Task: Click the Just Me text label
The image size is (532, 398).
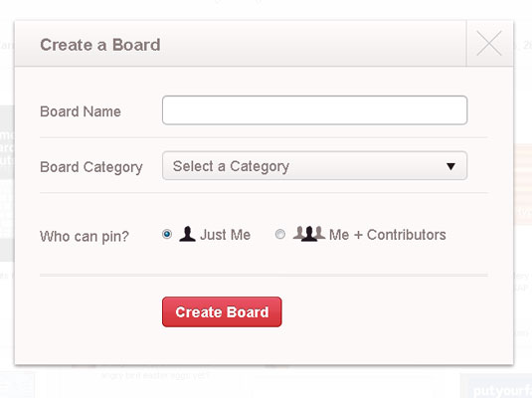Action: tap(226, 235)
